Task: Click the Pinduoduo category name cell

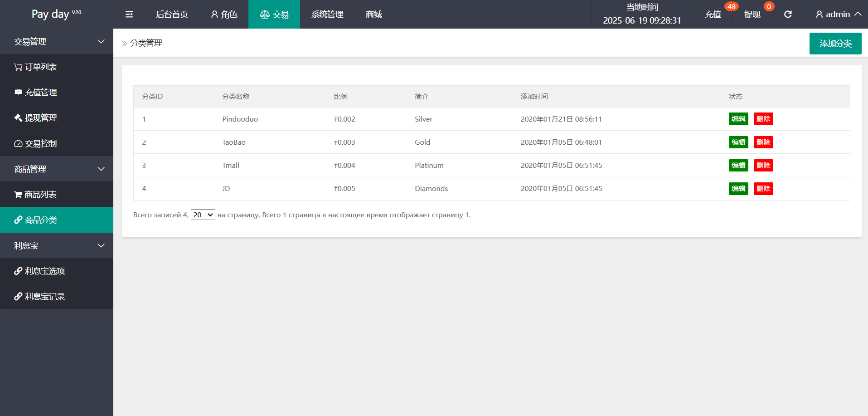Action: tap(240, 119)
